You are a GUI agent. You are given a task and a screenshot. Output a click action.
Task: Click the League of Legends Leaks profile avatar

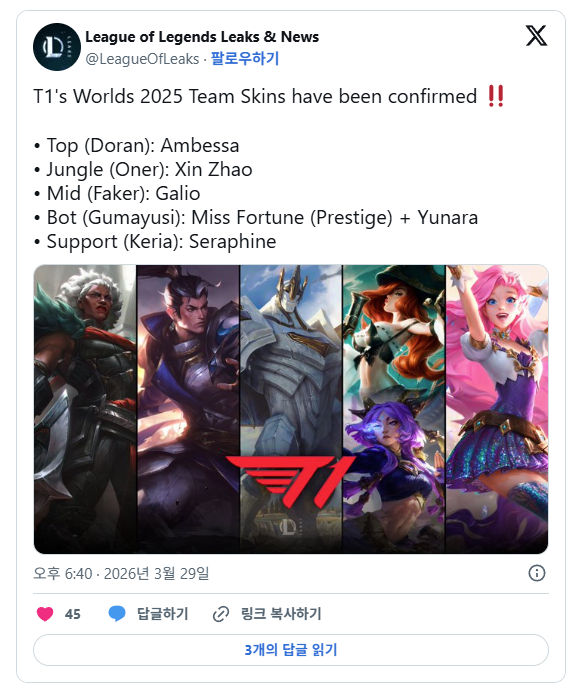[57, 47]
